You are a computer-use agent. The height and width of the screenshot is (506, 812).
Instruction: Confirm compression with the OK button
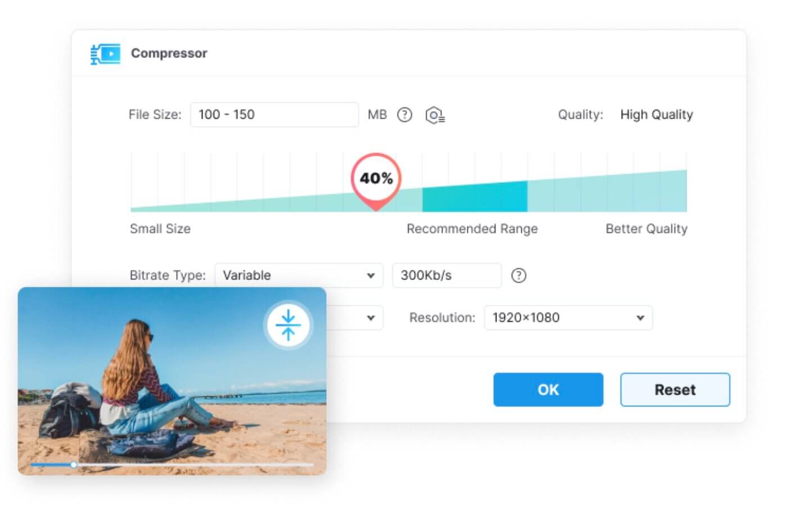click(548, 390)
